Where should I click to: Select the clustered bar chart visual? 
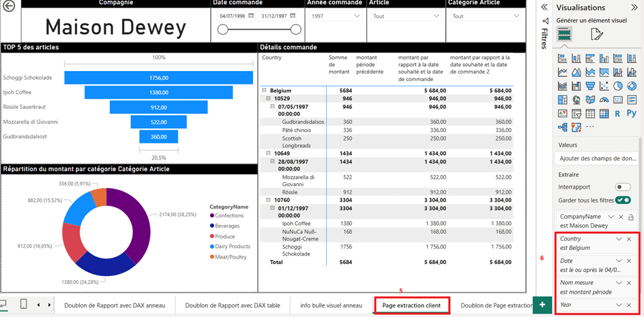pyautogui.click(x=590, y=59)
